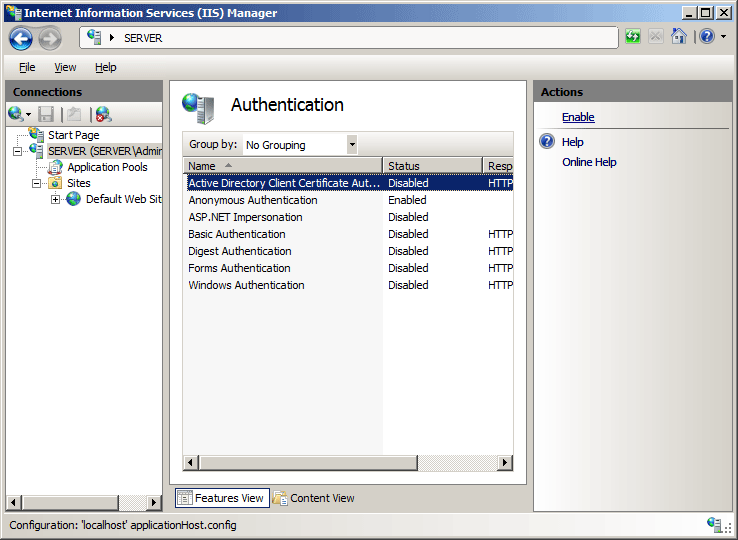Click the Back navigation arrow button
This screenshot has height=540, width=738.
point(22,38)
